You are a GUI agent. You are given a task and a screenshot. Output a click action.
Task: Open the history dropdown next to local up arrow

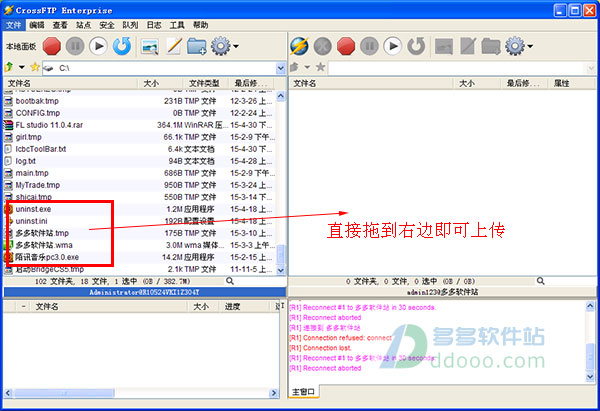click(22, 67)
